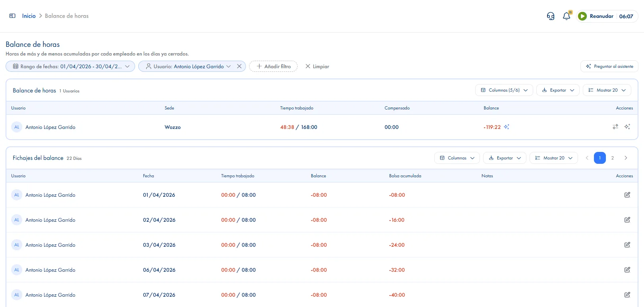Image resolution: width=644 pixels, height=307 pixels.
Task: Click Preguntar al asistente button
Action: pyautogui.click(x=609, y=66)
